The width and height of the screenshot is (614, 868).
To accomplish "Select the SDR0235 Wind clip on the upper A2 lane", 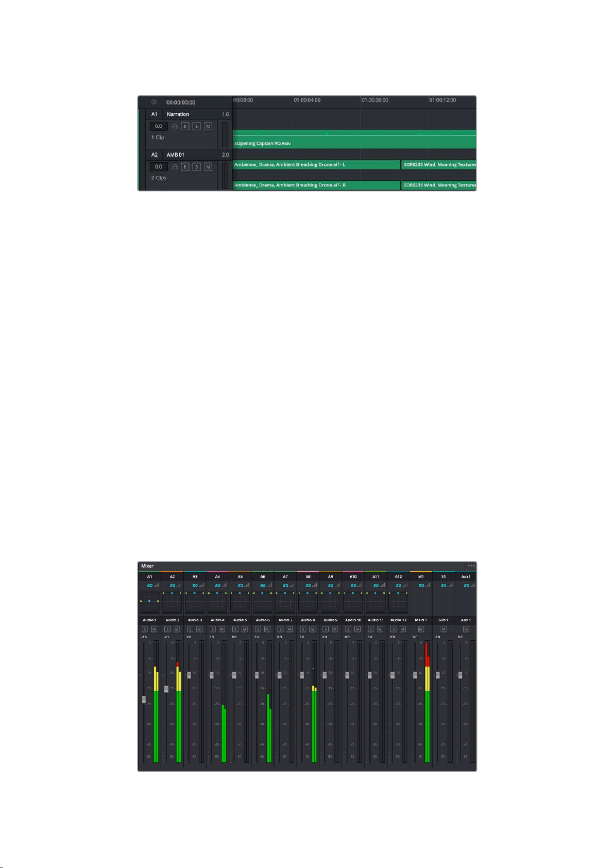I will tap(439, 165).
